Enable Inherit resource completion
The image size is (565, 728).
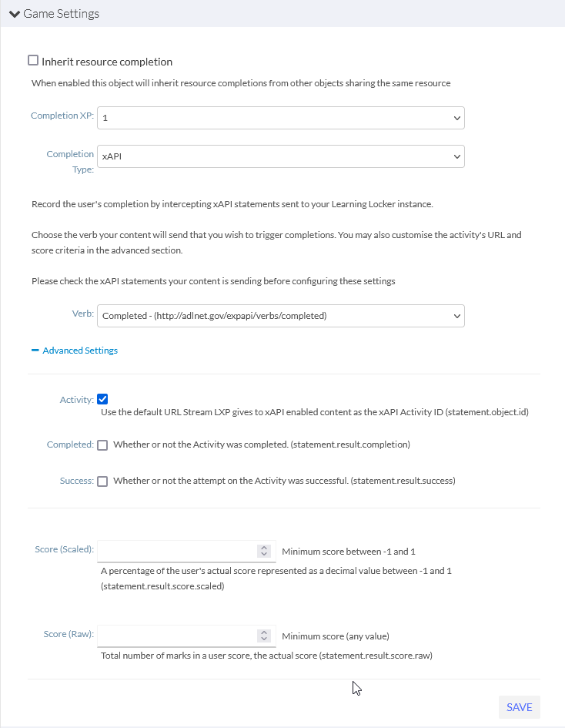point(33,59)
